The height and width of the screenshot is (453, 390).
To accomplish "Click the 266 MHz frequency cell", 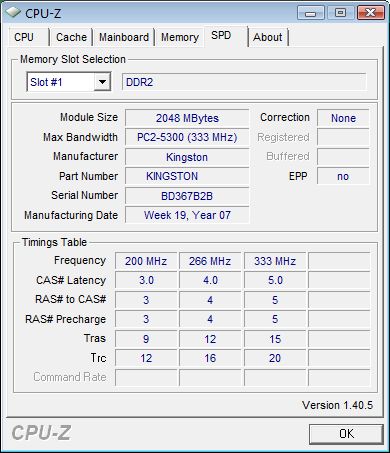I will (210, 261).
